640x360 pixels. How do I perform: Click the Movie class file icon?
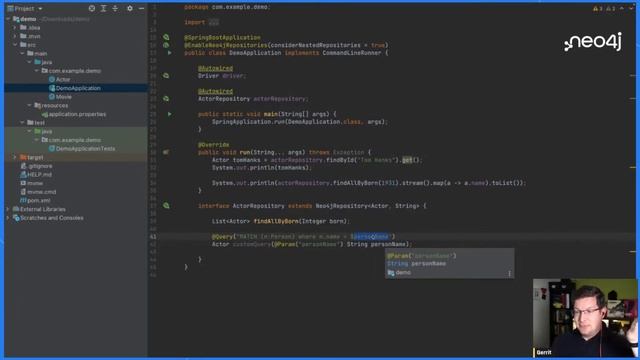(x=52, y=97)
